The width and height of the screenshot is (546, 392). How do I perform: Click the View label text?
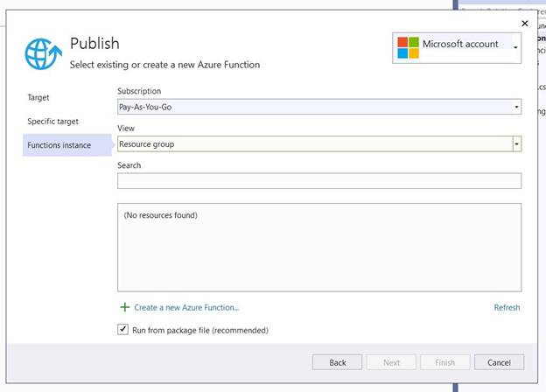(126, 129)
